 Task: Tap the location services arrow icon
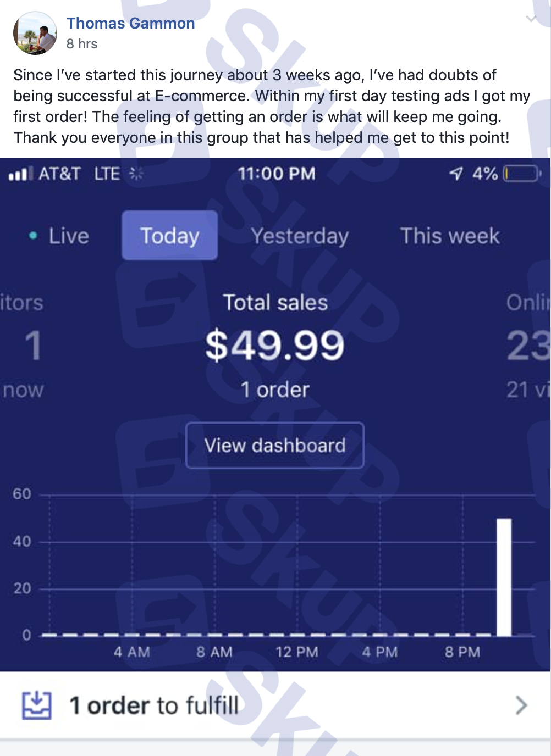[456, 174]
